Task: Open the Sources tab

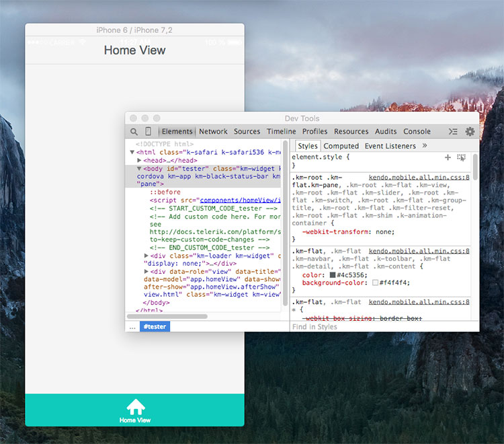Action: [247, 131]
